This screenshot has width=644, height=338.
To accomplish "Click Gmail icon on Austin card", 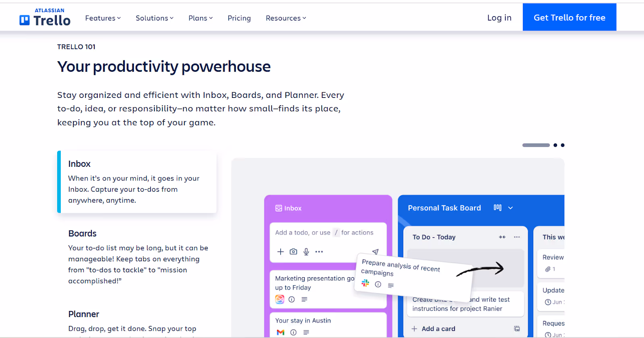I will click(281, 332).
